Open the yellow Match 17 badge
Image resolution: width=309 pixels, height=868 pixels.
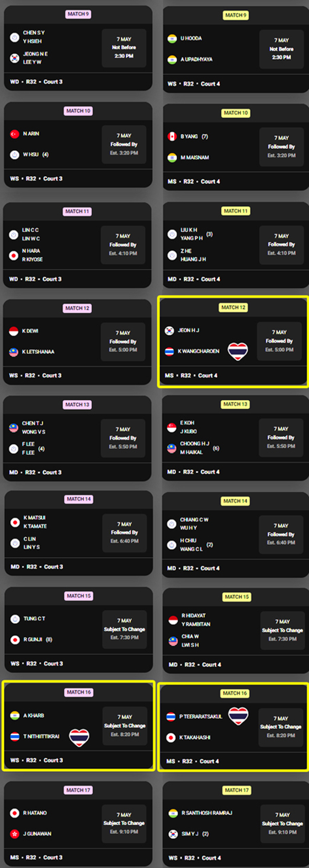[x=237, y=790]
